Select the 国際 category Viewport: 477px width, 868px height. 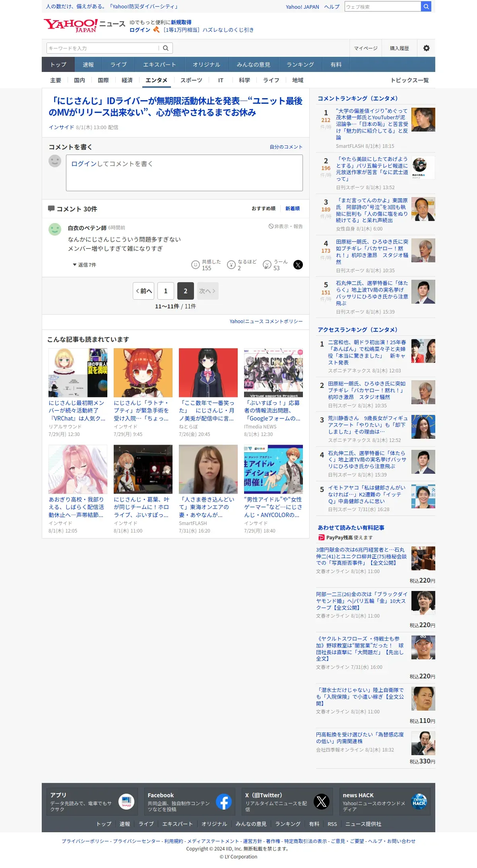(103, 80)
